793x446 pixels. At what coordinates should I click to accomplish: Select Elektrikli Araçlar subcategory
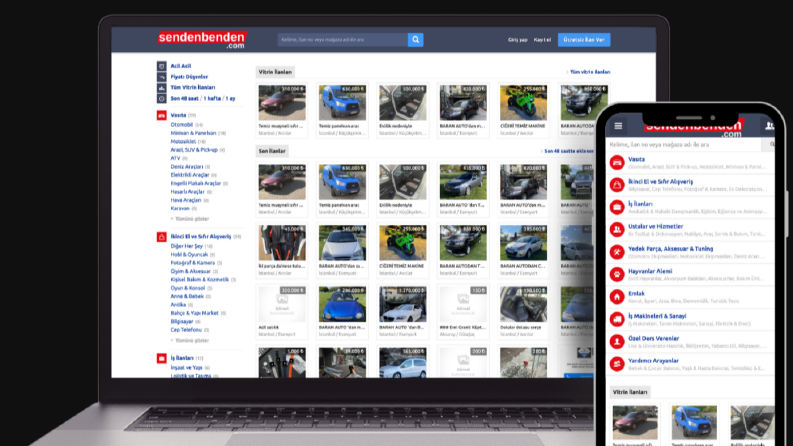190,175
